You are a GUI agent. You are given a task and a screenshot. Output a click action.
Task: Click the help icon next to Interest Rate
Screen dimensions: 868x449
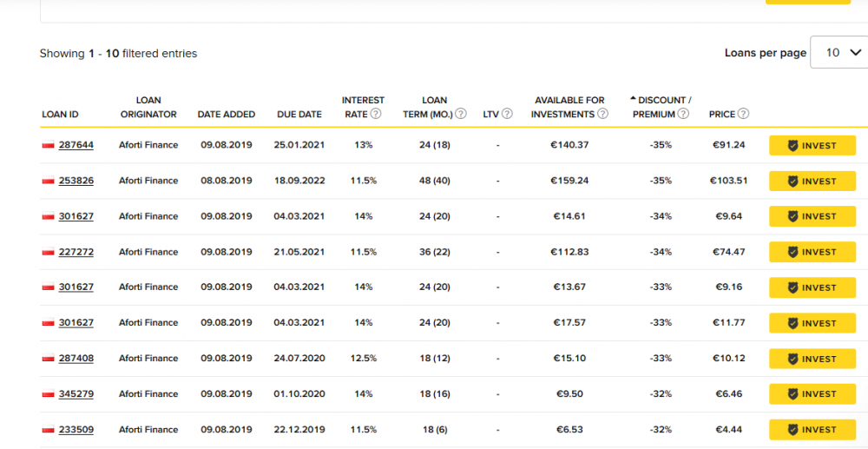coord(376,114)
